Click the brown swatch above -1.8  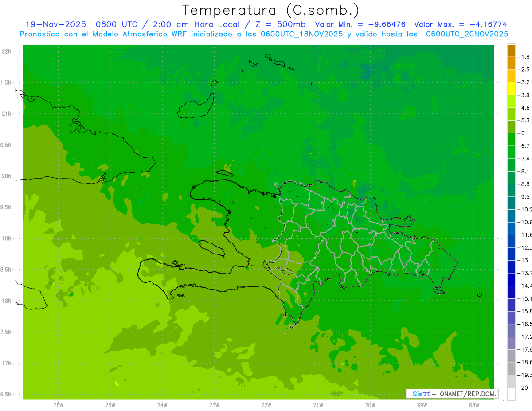click(511, 51)
